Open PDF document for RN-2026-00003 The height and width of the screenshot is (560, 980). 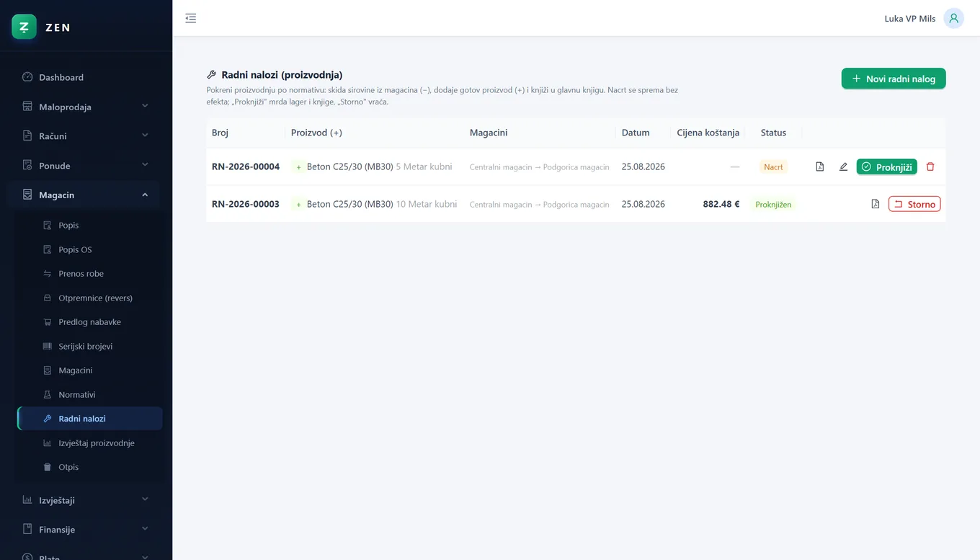point(875,204)
